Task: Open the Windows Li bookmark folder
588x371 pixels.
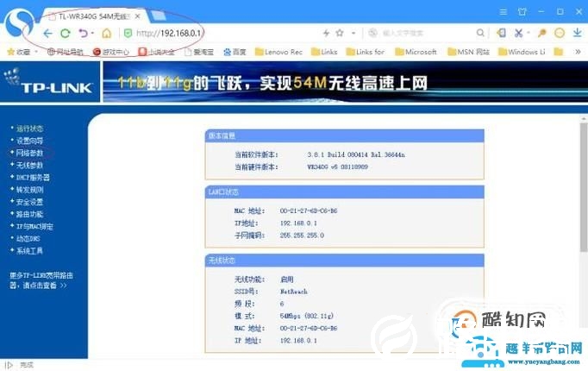Action: [x=522, y=52]
